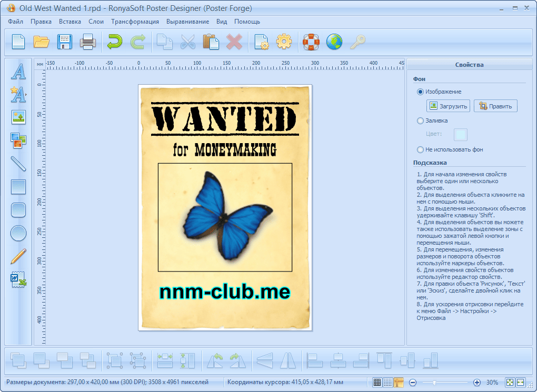
Task: Open the website globe icon
Action: point(334,42)
